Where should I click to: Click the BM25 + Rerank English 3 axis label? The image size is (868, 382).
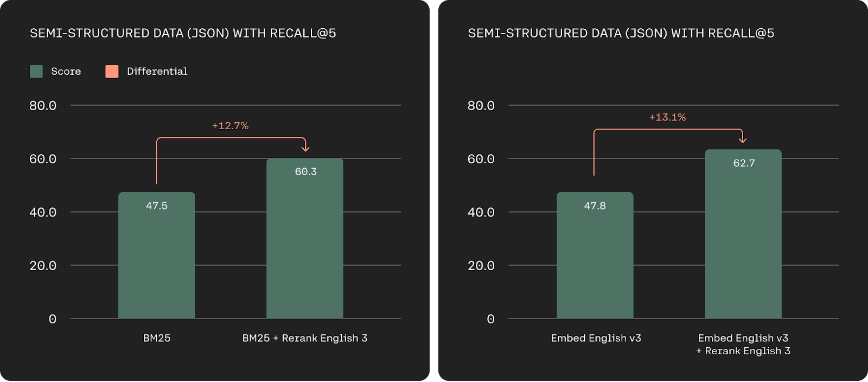[x=305, y=338]
